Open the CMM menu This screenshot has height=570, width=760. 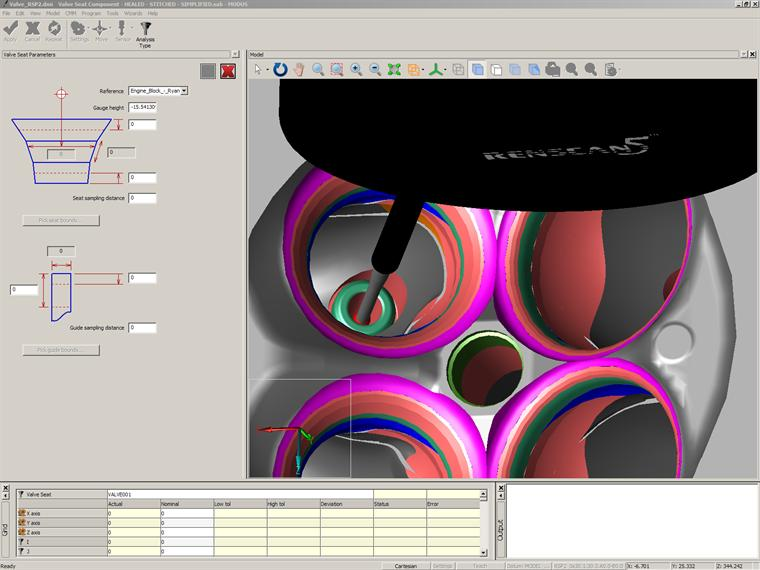[x=70, y=13]
